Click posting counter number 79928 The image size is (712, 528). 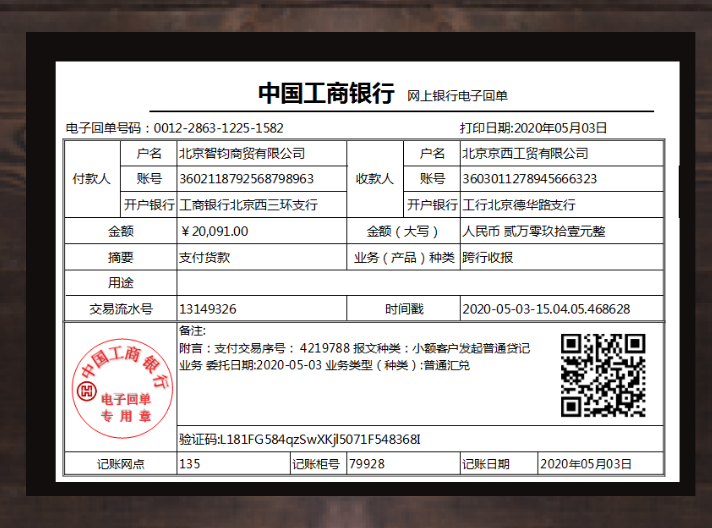(x=366, y=464)
